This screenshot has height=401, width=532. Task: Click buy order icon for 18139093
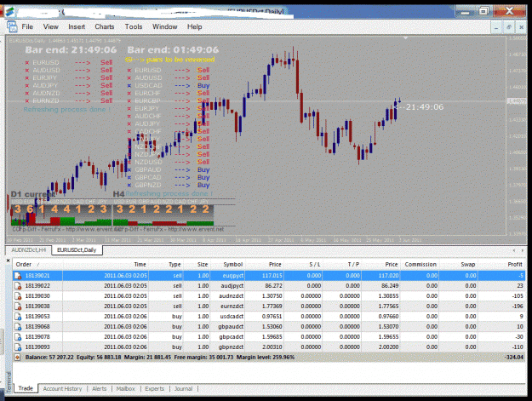coord(18,347)
